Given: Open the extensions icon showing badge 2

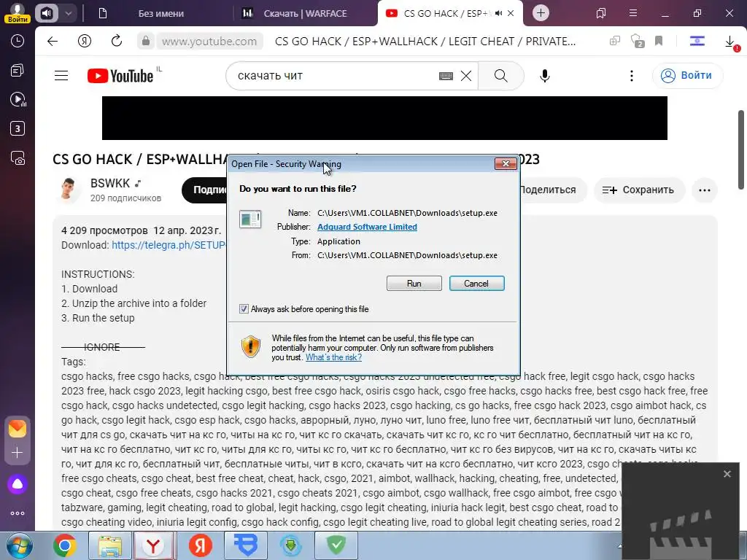Looking at the screenshot, I should click(x=637, y=42).
